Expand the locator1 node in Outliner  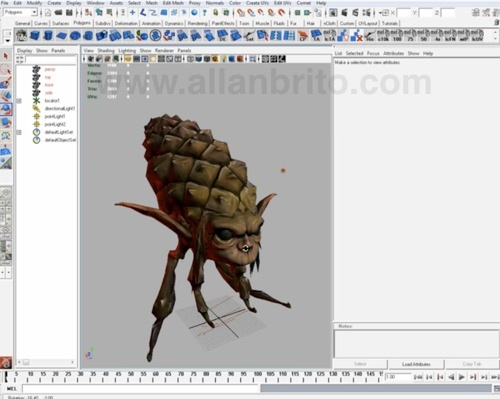(x=19, y=101)
